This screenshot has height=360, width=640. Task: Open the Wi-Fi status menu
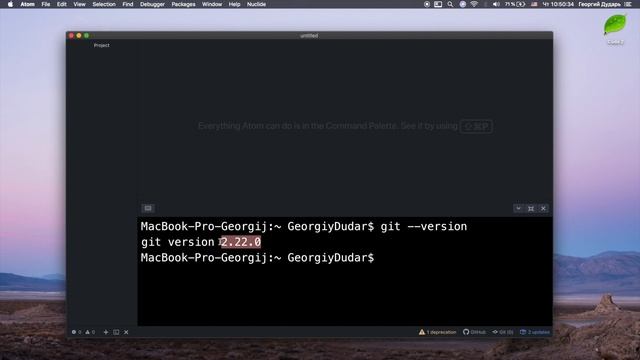click(x=474, y=4)
